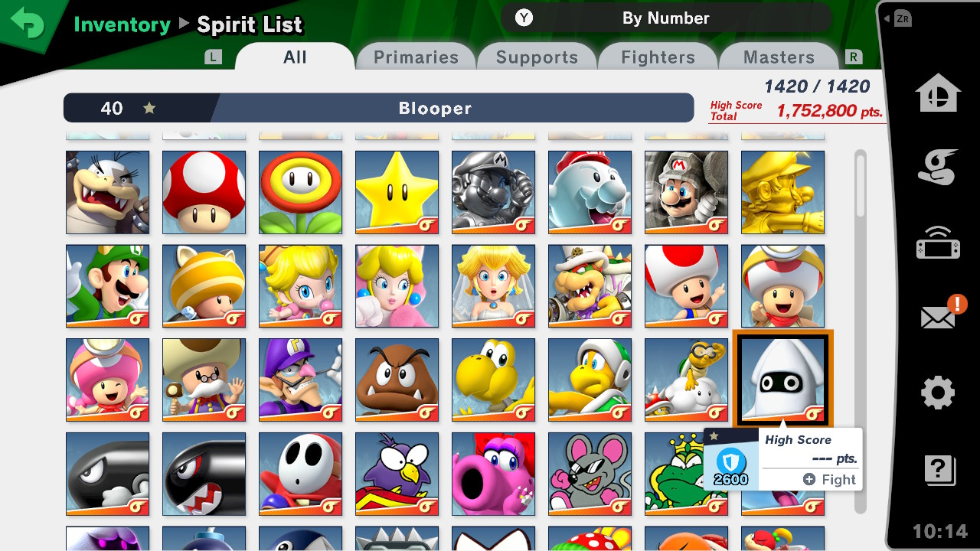Select the Shy Guy spirit thumbnail
This screenshot has width=980, height=551.
coord(300,474)
